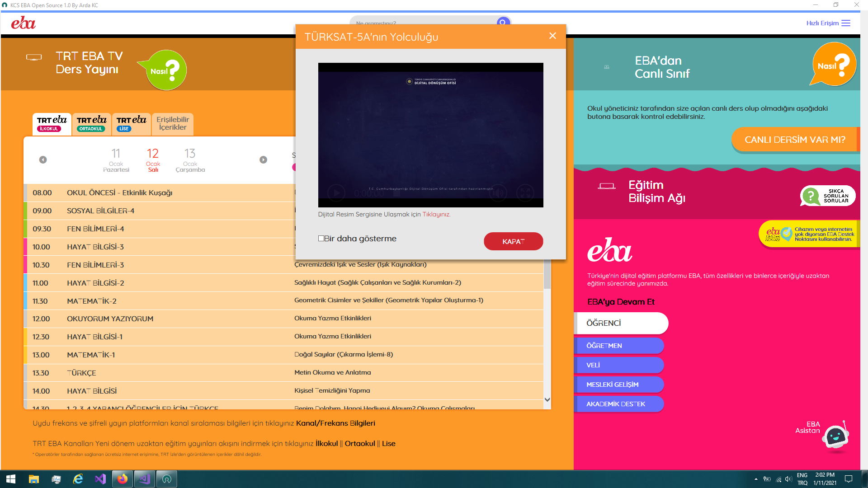Go to previous day arrow

[43, 160]
